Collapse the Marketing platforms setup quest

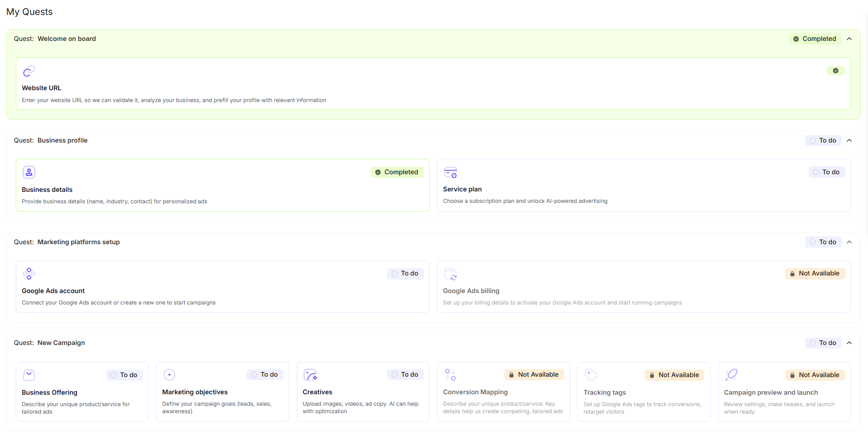850,242
